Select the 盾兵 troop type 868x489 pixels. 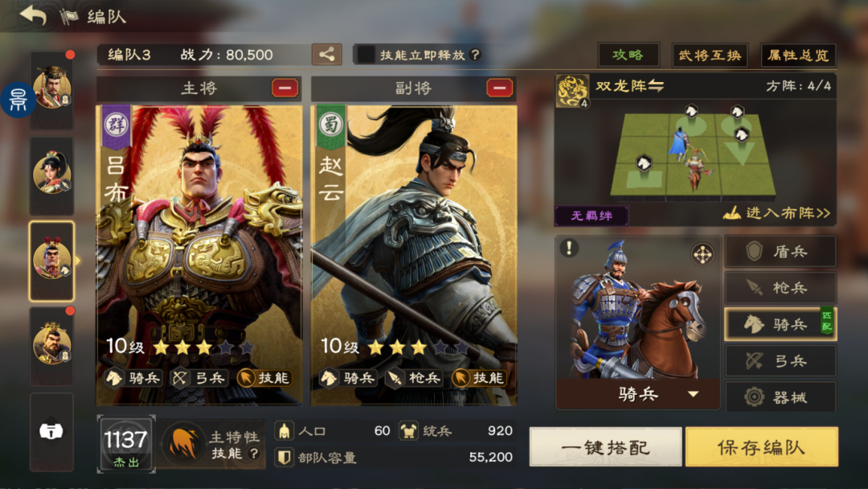(780, 252)
